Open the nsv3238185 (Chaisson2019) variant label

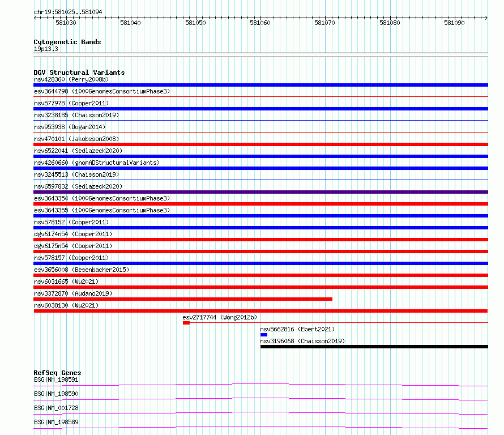coord(76,115)
